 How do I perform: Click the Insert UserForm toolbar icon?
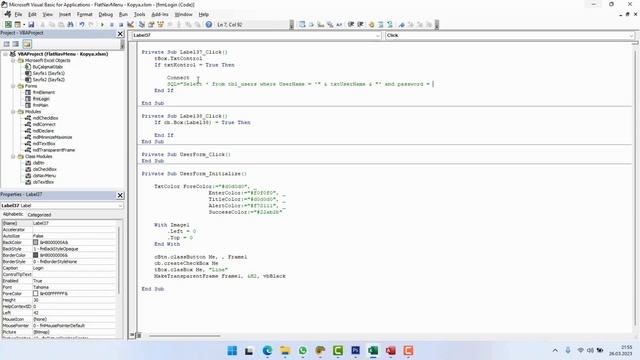click(x=18, y=24)
